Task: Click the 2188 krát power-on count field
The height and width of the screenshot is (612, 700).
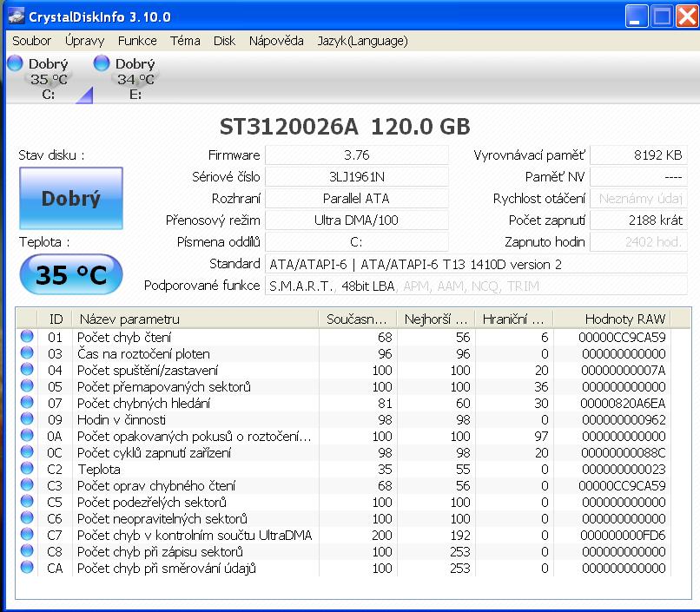Action: point(639,220)
